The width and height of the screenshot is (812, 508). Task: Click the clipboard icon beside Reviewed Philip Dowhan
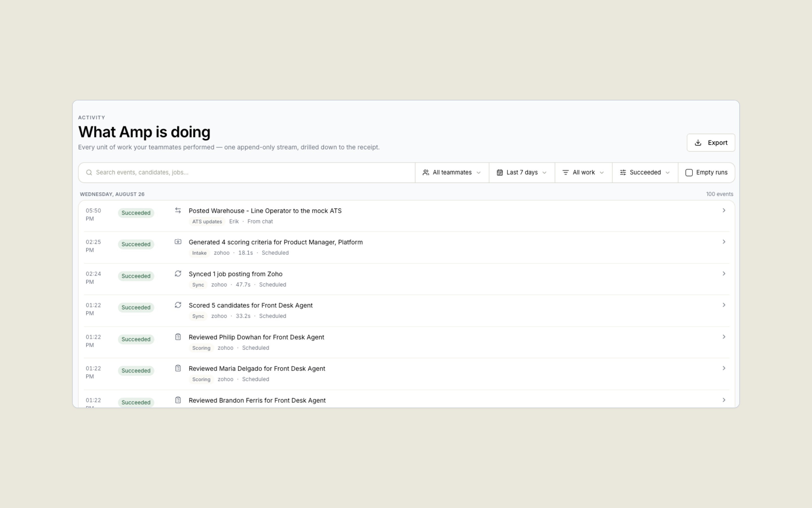[178, 337]
